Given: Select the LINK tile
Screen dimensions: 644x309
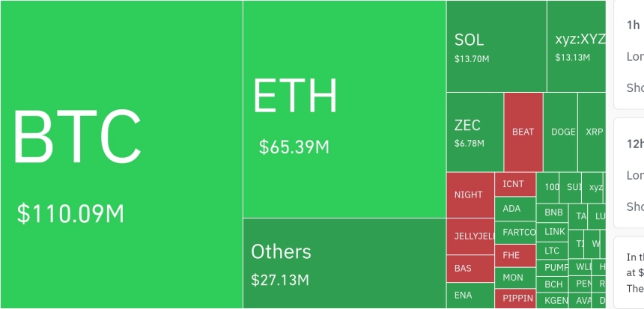Looking at the screenshot, I should tap(553, 232).
